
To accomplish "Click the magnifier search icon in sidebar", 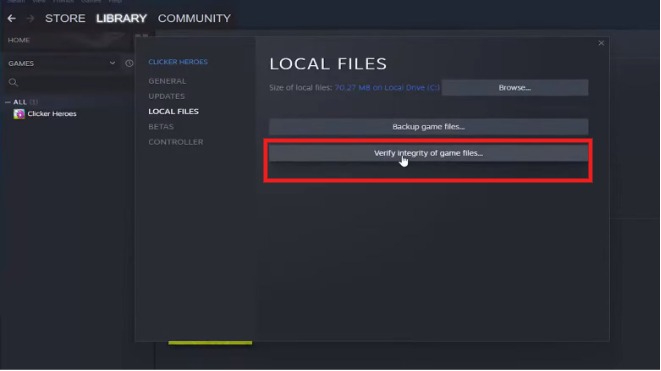I will coord(13,82).
